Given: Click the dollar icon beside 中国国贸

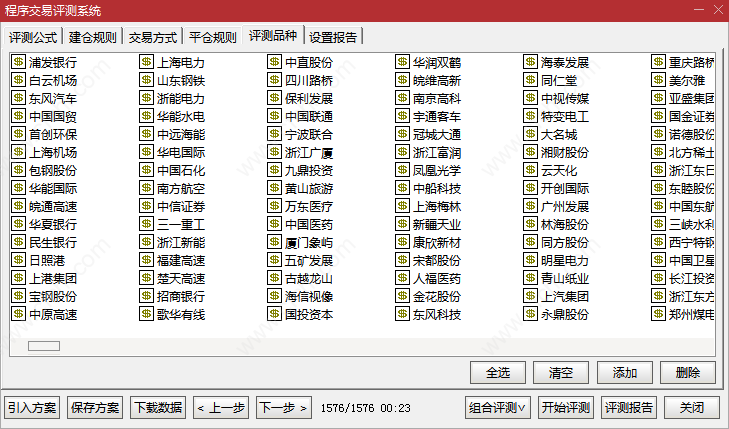Looking at the screenshot, I should pos(18,116).
